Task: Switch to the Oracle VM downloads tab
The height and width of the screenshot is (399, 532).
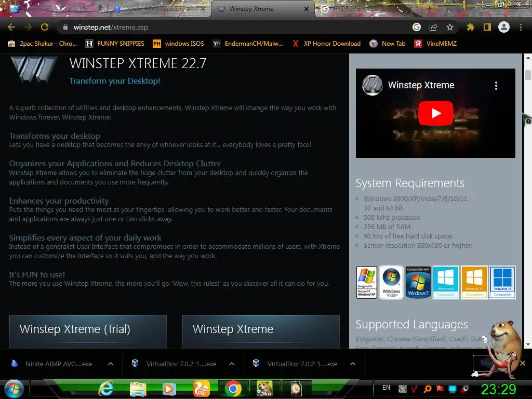Action: coord(56,9)
